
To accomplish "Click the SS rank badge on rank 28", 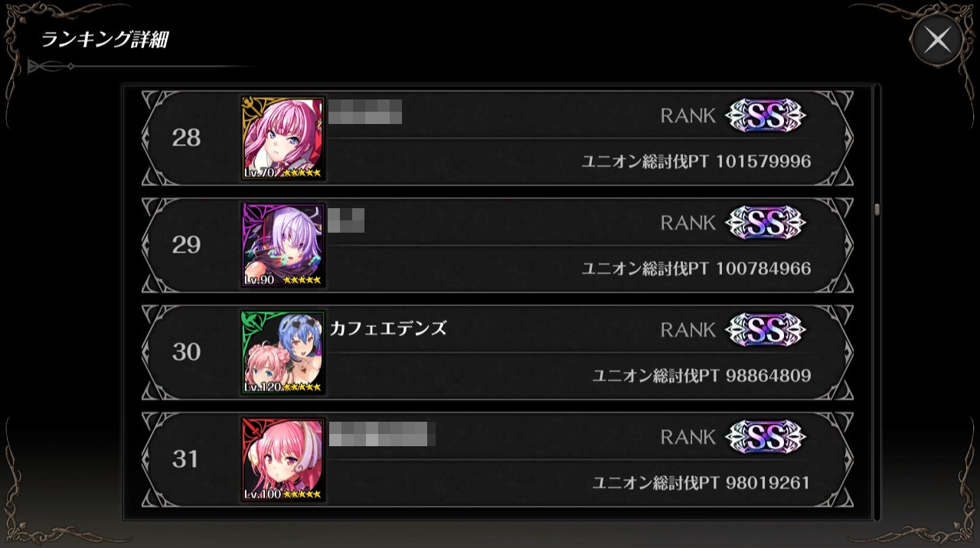I will [x=765, y=116].
